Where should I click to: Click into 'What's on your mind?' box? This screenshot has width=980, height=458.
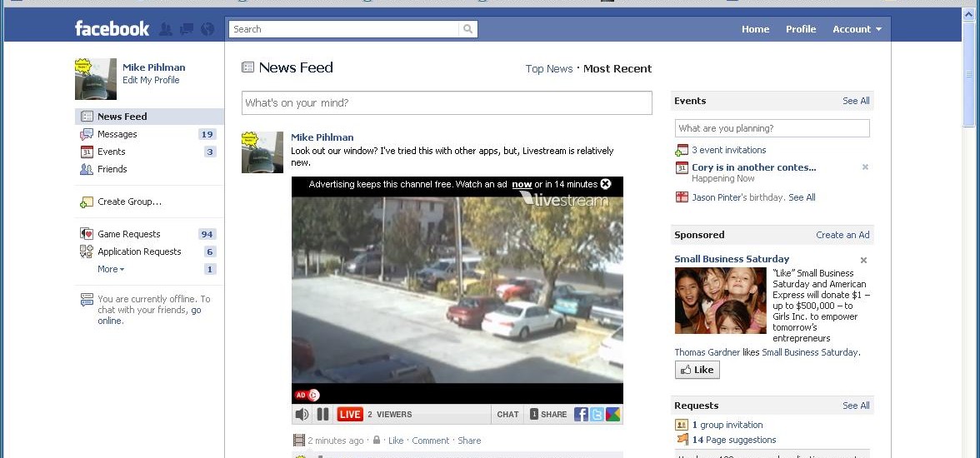coord(447,103)
